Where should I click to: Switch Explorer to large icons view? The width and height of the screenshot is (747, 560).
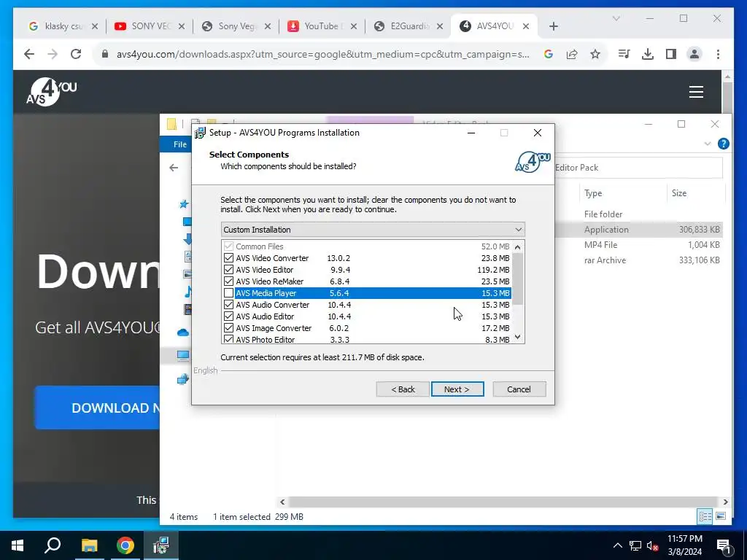coord(721,516)
